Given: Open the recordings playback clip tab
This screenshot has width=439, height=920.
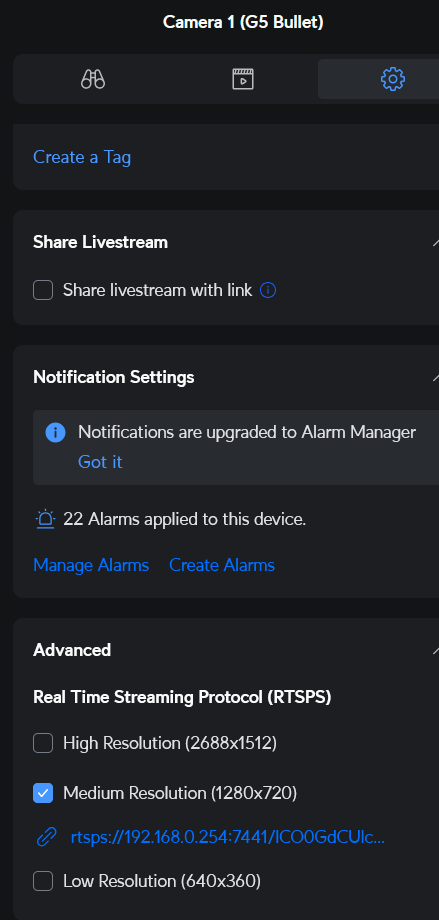Looking at the screenshot, I should coord(243,79).
